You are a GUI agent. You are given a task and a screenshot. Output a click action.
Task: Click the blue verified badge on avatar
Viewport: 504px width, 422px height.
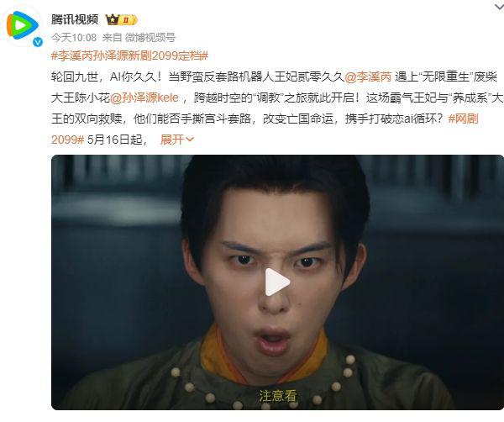[x=38, y=42]
